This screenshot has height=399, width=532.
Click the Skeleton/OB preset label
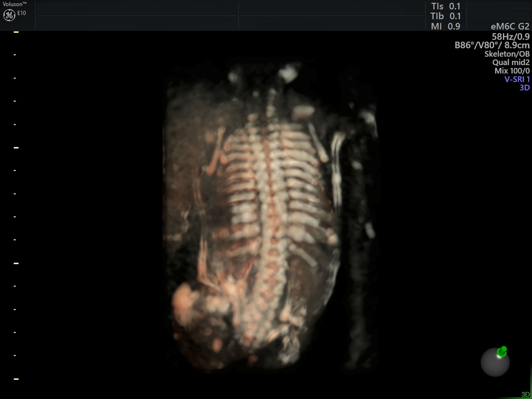[507, 54]
